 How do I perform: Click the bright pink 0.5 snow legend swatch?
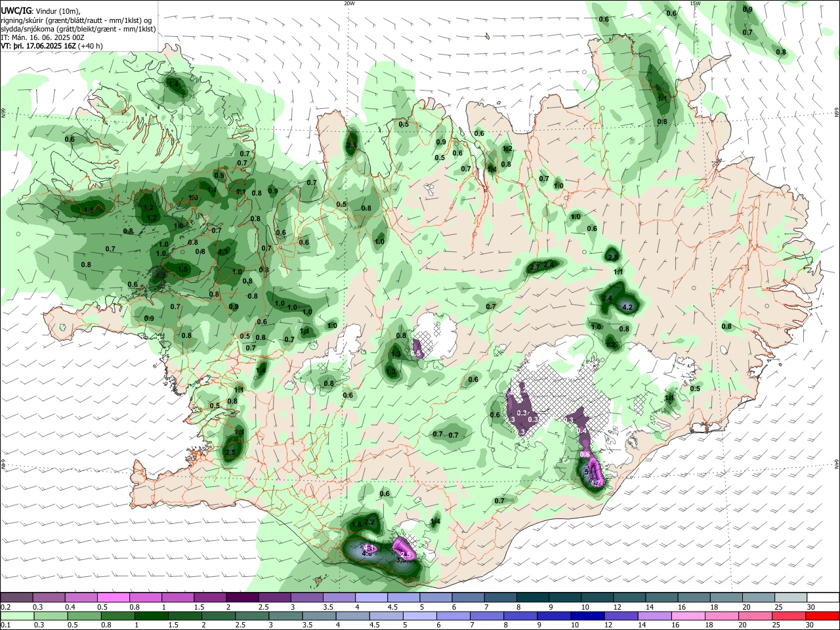(x=113, y=598)
